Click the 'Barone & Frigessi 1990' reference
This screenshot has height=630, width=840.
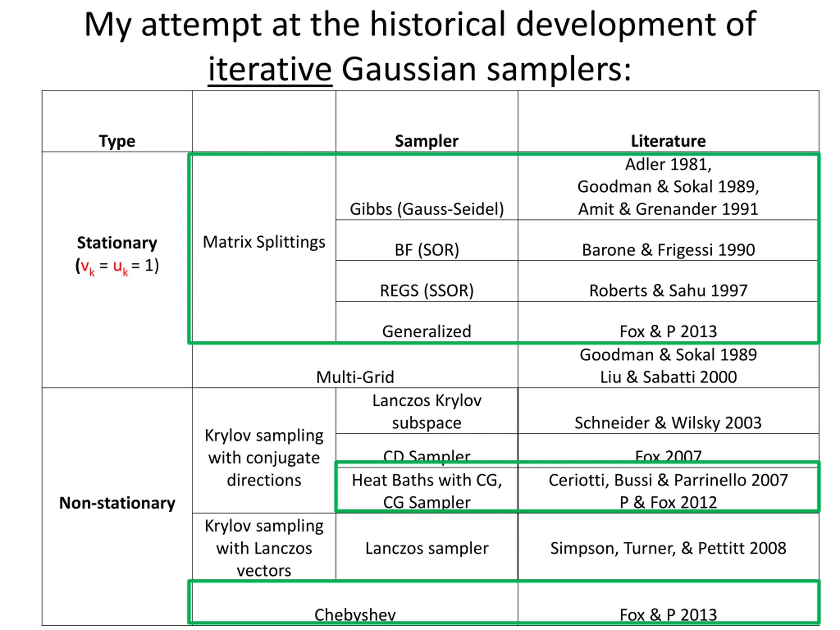point(668,250)
